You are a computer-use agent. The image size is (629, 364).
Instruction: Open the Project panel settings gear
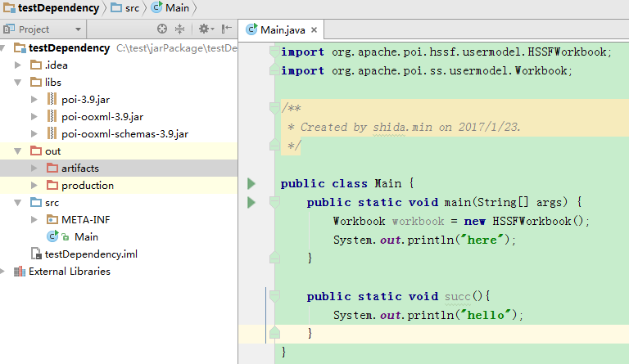(x=206, y=29)
